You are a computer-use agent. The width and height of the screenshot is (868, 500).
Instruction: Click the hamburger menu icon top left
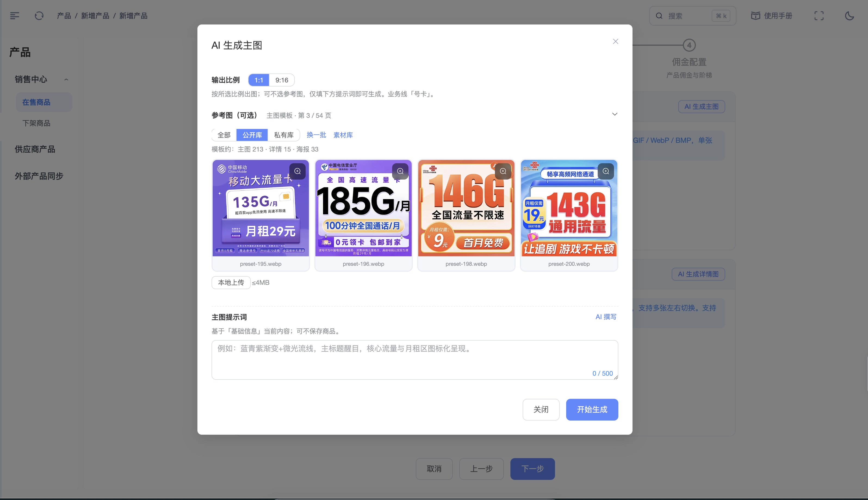(x=14, y=16)
